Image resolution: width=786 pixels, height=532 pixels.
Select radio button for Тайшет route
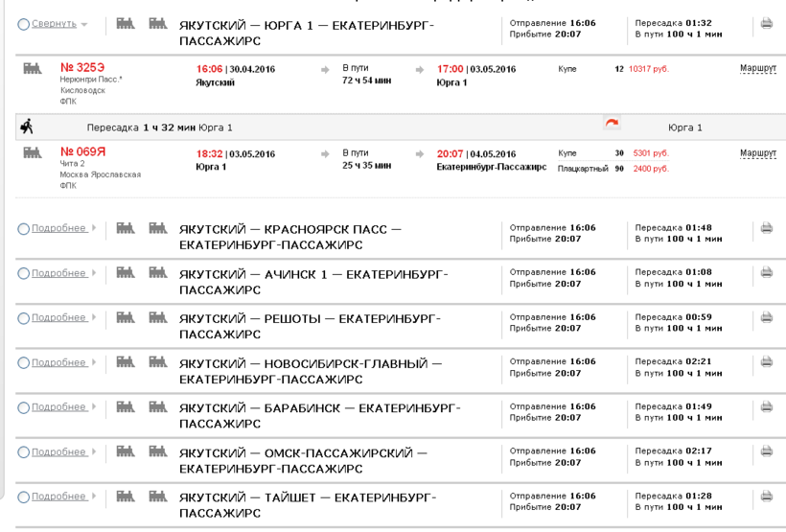click(x=24, y=497)
